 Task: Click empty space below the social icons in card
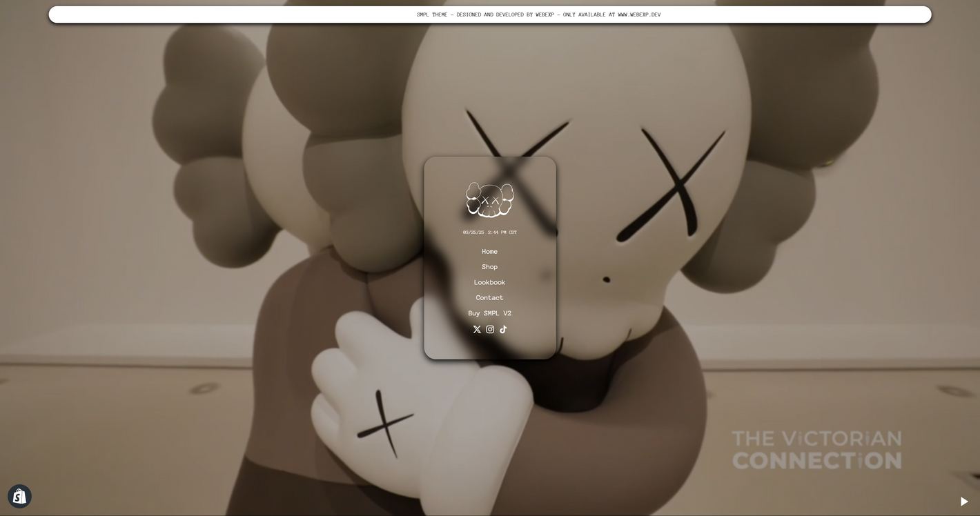coord(490,347)
